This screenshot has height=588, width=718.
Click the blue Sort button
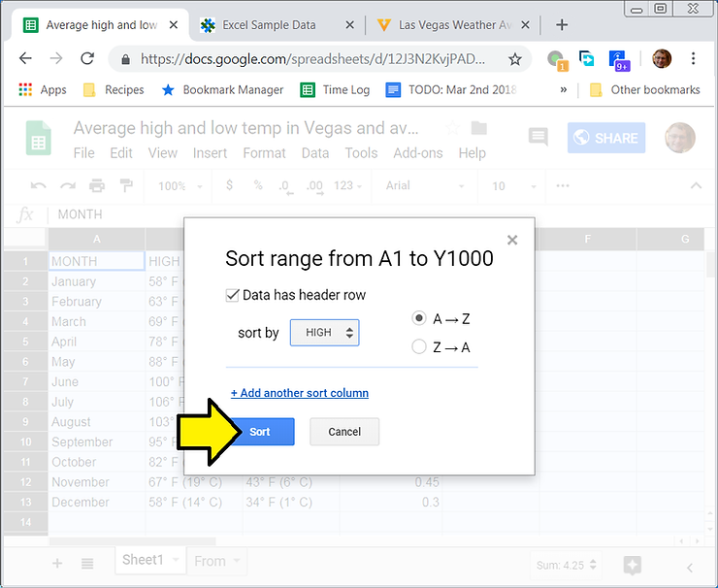[261, 432]
